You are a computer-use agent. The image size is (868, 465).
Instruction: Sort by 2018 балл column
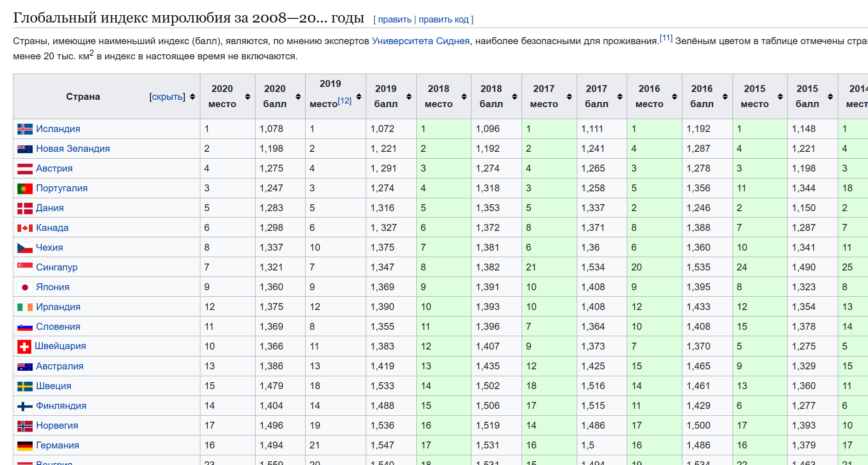(515, 97)
